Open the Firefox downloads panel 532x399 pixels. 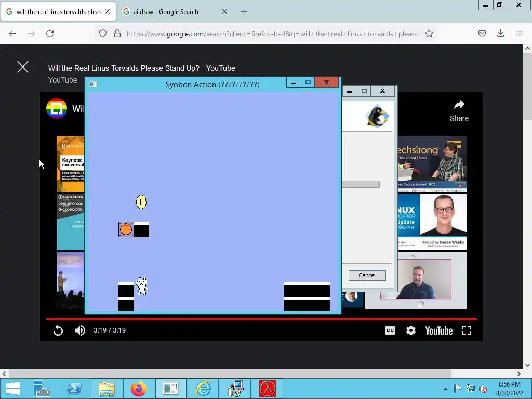pyautogui.click(x=500, y=33)
